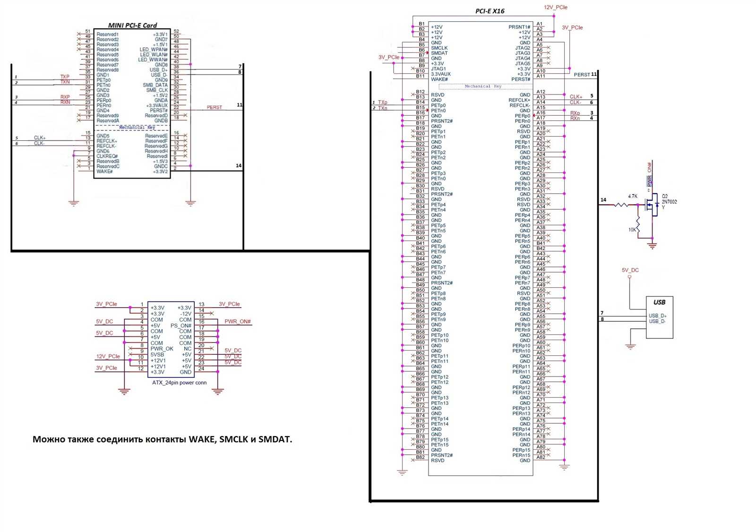Click '+3.3VAUX' pin on Mini PCI-E card

pos(157,106)
